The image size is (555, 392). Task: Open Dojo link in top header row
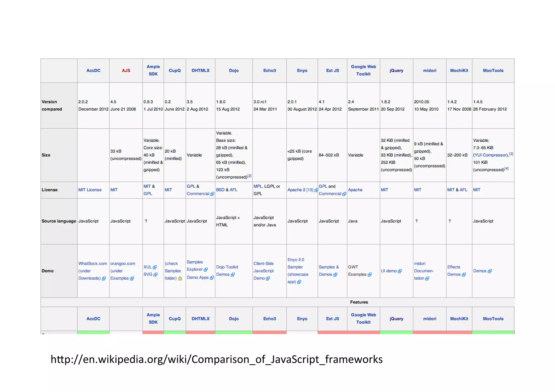click(x=234, y=70)
